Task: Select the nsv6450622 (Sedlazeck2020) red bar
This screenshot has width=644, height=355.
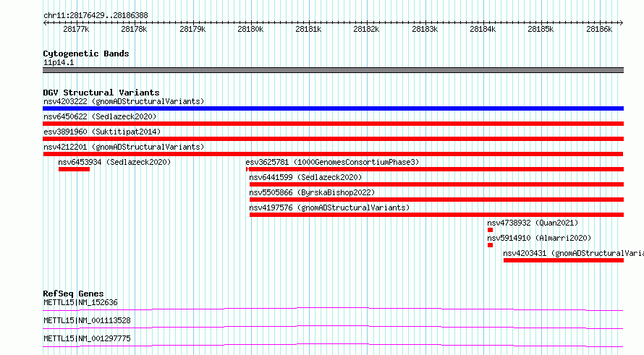Action: click(333, 124)
